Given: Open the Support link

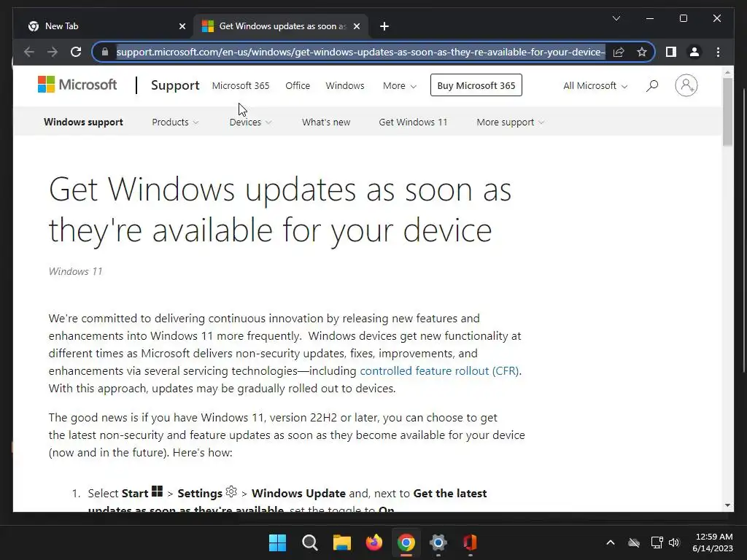Looking at the screenshot, I should [175, 85].
